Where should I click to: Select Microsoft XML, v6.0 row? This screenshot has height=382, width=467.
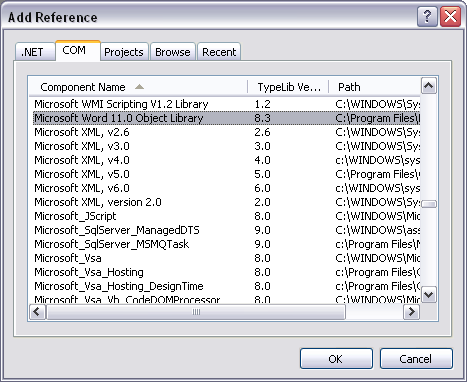[x=227, y=188]
